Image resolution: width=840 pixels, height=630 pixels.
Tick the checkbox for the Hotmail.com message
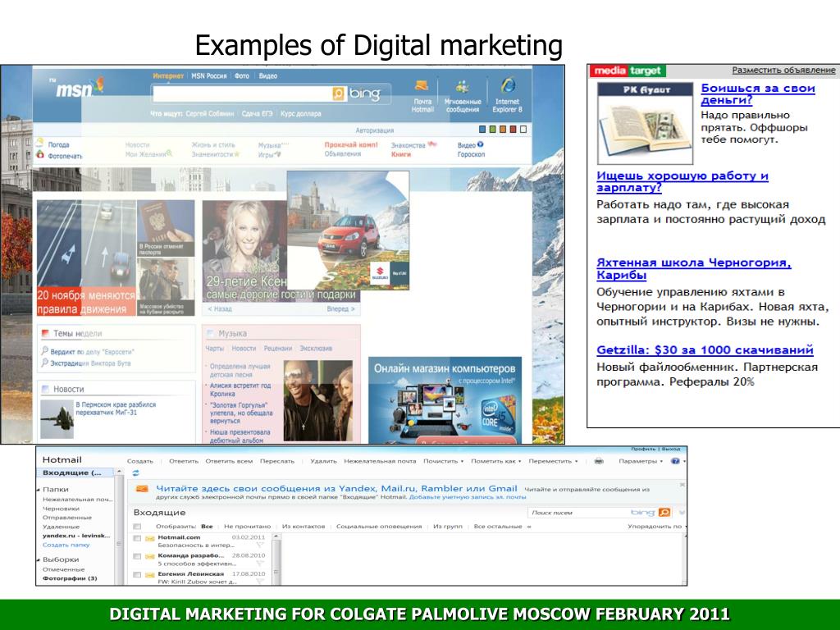(137, 538)
